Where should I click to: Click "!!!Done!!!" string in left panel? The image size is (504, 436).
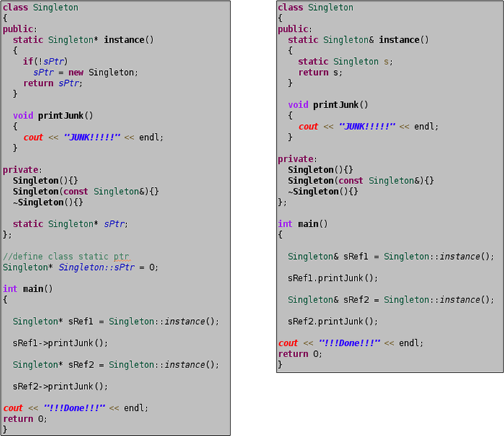tap(74, 408)
